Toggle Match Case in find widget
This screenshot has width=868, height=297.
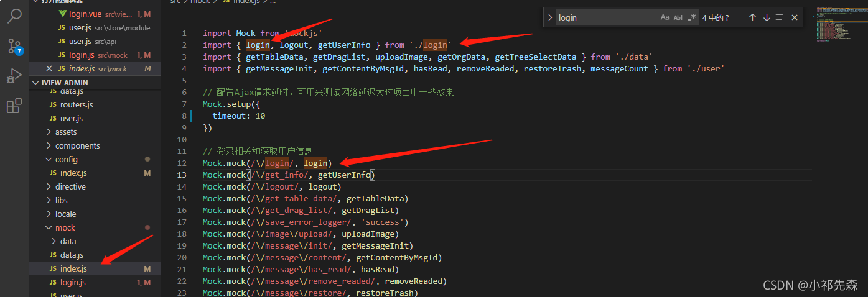tap(665, 17)
